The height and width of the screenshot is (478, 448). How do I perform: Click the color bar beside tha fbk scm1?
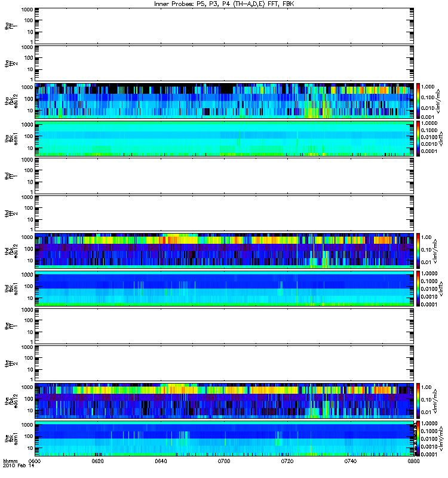point(418,139)
